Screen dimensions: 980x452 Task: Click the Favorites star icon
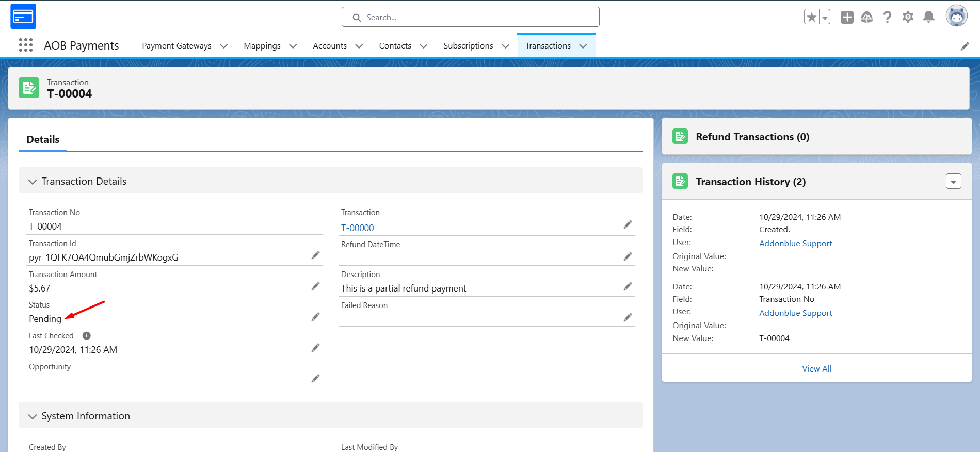coord(812,17)
